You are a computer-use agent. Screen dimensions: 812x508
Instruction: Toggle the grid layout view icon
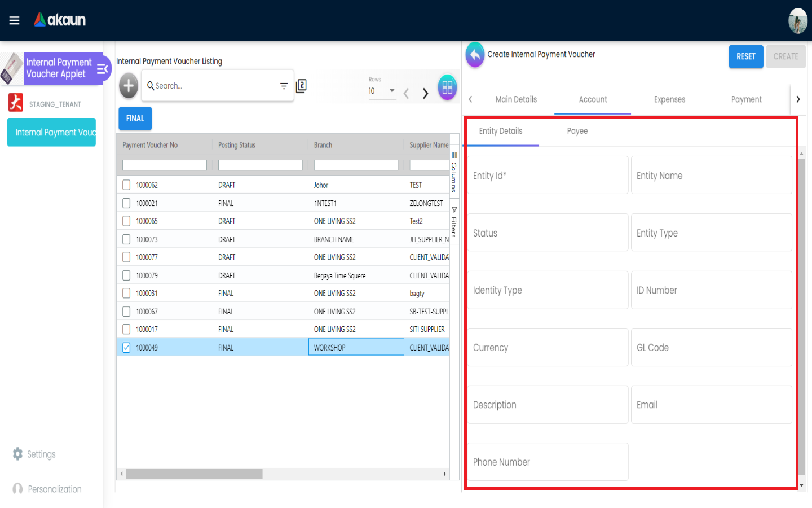(x=447, y=87)
